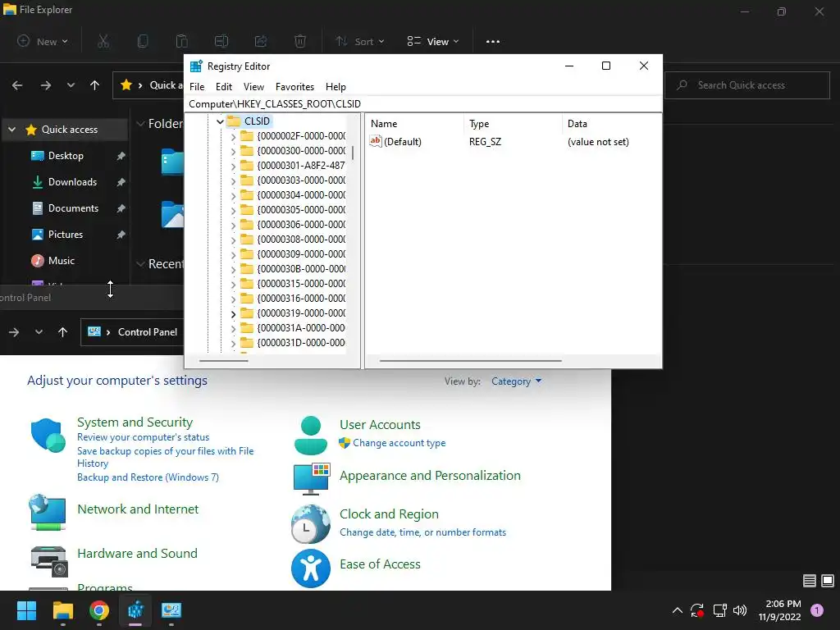Viewport: 840px width, 630px height.
Task: Click the Search Quick access field
Action: (x=746, y=85)
